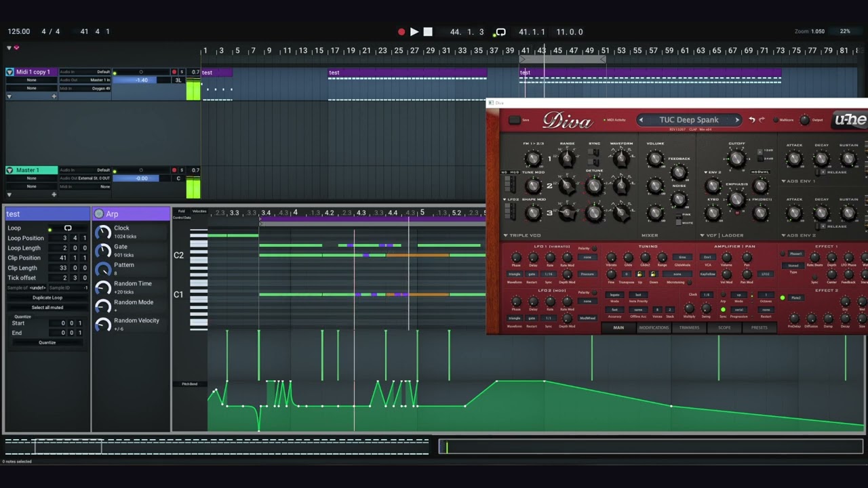Solo the Midi 1 copy 1 track
The image size is (868, 488).
tap(182, 72)
